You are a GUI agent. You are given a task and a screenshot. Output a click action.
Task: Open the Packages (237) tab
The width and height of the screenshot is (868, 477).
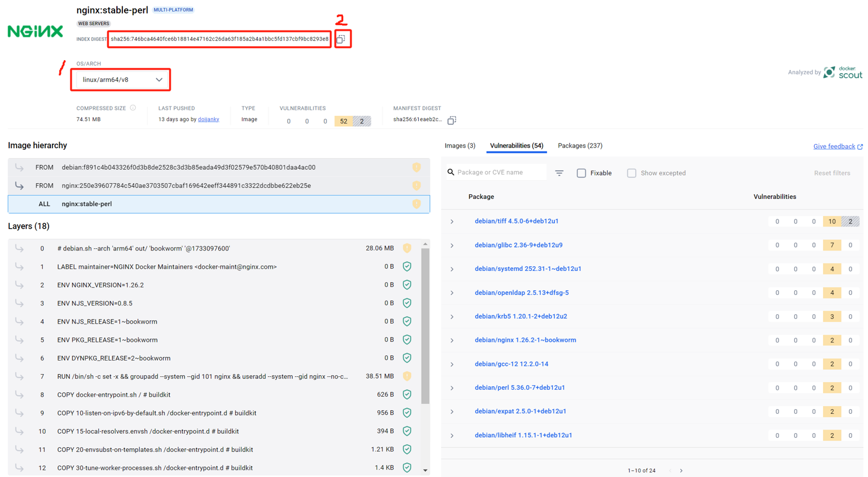pyautogui.click(x=580, y=146)
